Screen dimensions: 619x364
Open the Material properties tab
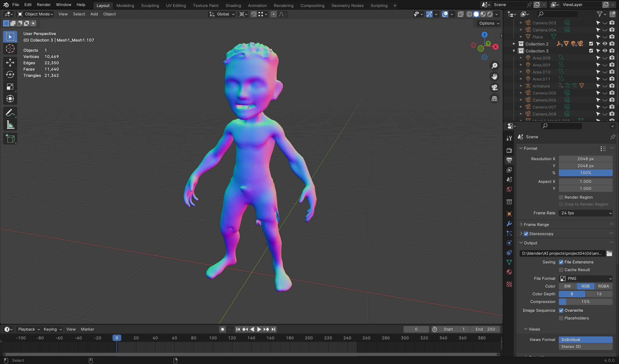click(x=509, y=272)
